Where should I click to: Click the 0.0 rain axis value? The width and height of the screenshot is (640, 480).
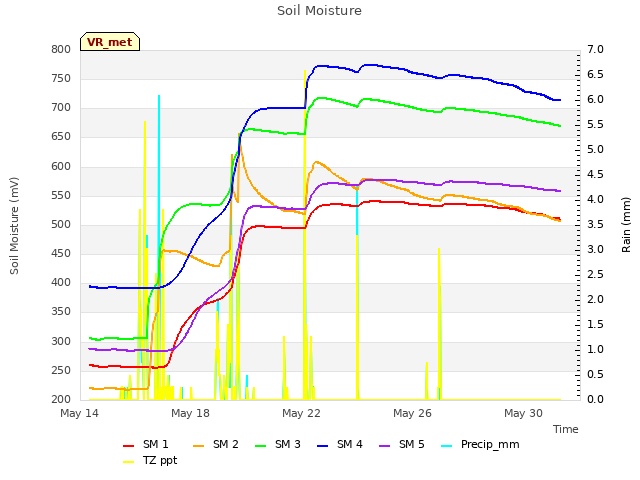[595, 399]
